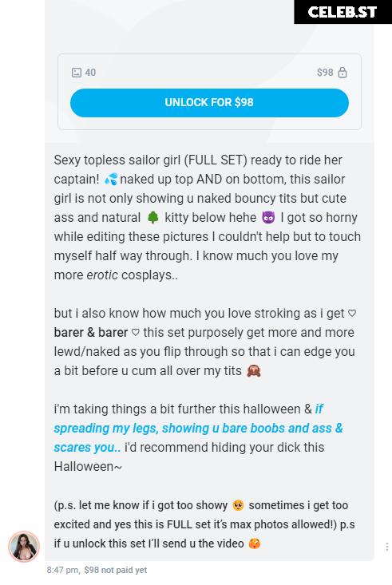
Task: Click the heart outline before "barer & barer"
Action: pos(352,314)
